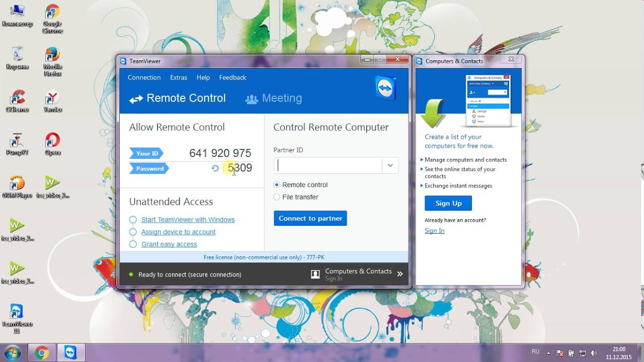Click the Computers & Contacts title bar icon
644x362 pixels.
[419, 61]
